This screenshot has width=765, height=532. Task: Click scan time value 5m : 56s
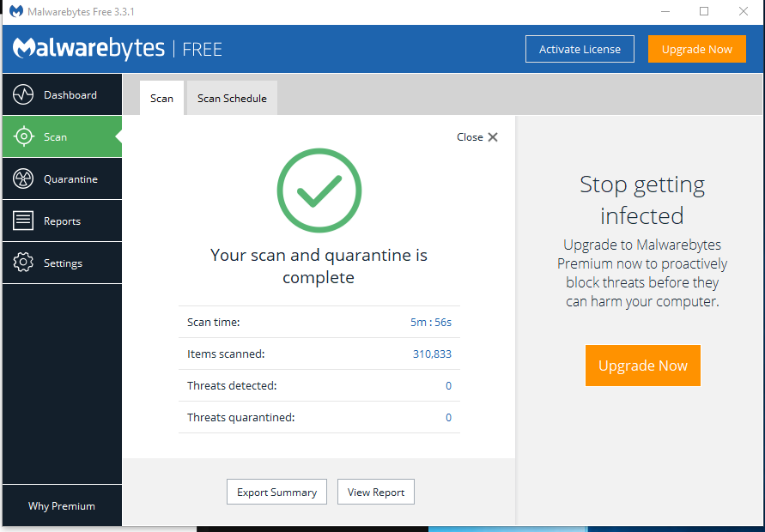431,322
